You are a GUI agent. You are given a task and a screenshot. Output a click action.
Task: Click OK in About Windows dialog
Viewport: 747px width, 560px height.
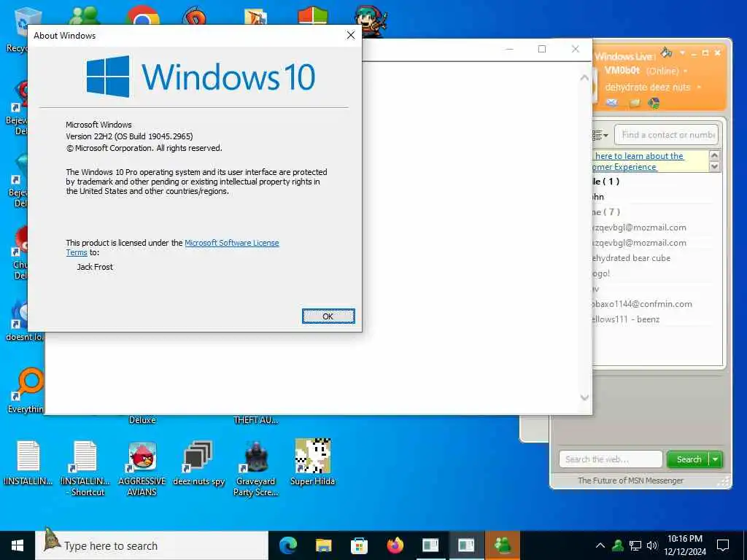[x=328, y=316]
